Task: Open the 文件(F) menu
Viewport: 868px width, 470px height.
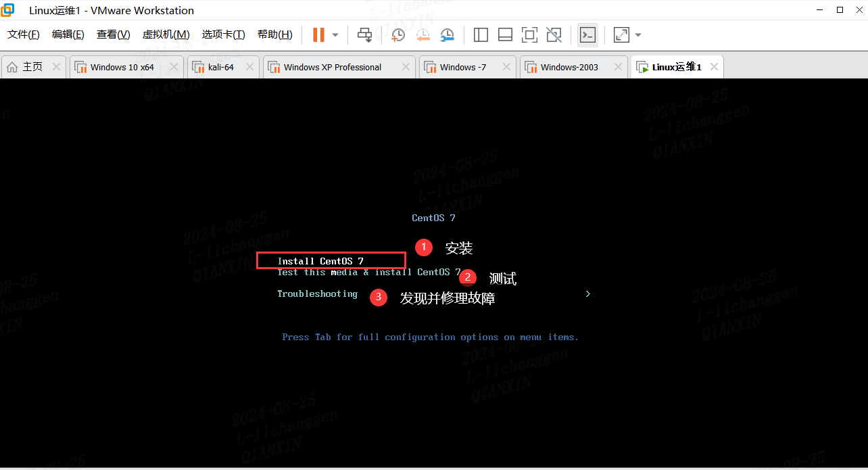Action: coord(23,34)
